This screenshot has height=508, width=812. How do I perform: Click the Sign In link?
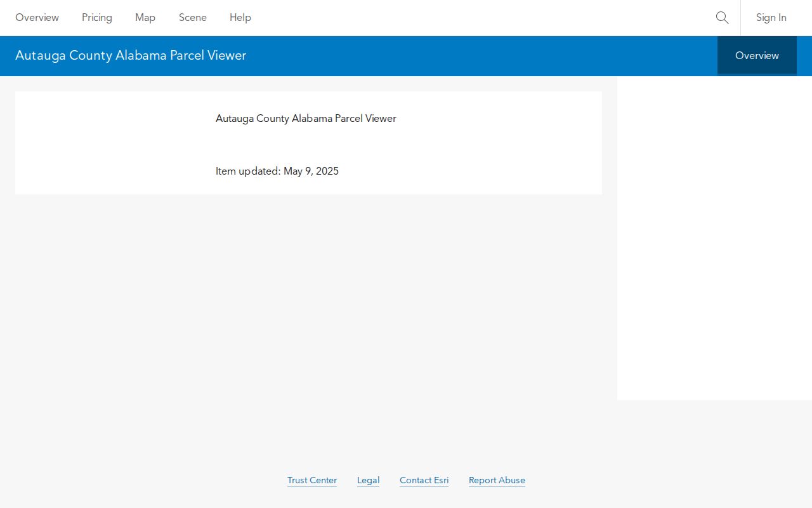(x=771, y=18)
